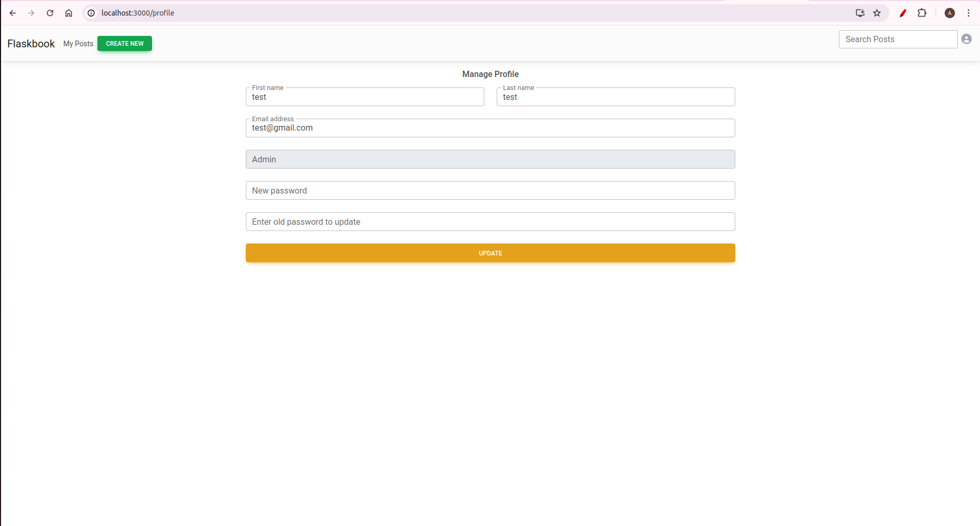Image resolution: width=980 pixels, height=526 pixels.
Task: Focus the old password field
Action: click(x=490, y=222)
